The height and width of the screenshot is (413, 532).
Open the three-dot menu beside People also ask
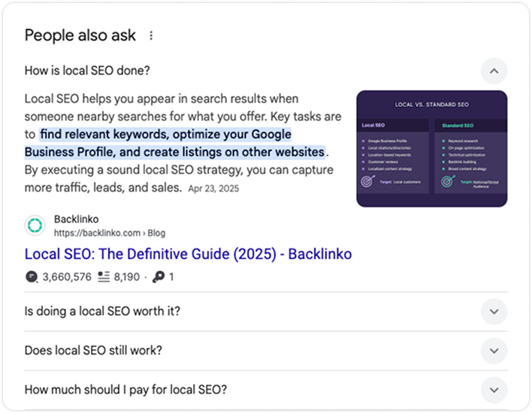(x=151, y=35)
